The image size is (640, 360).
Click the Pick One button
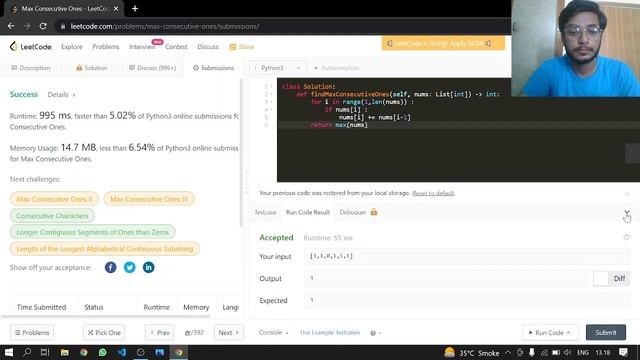point(104,333)
